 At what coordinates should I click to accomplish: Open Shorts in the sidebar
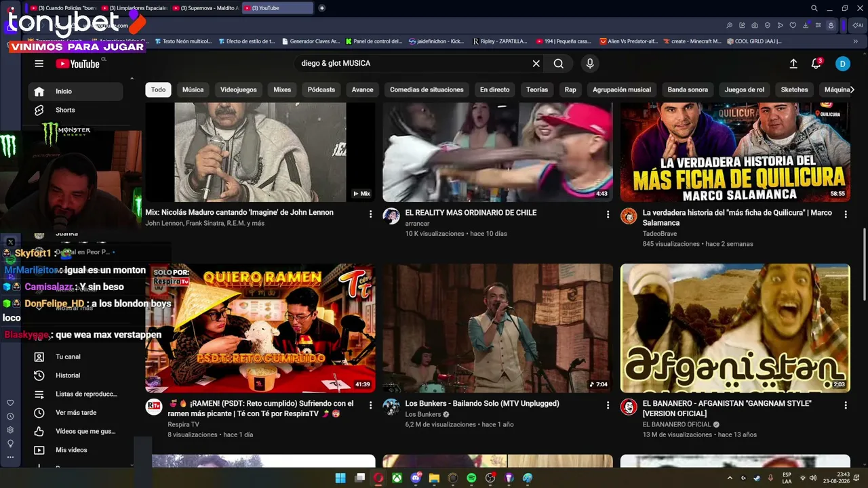[75, 110]
